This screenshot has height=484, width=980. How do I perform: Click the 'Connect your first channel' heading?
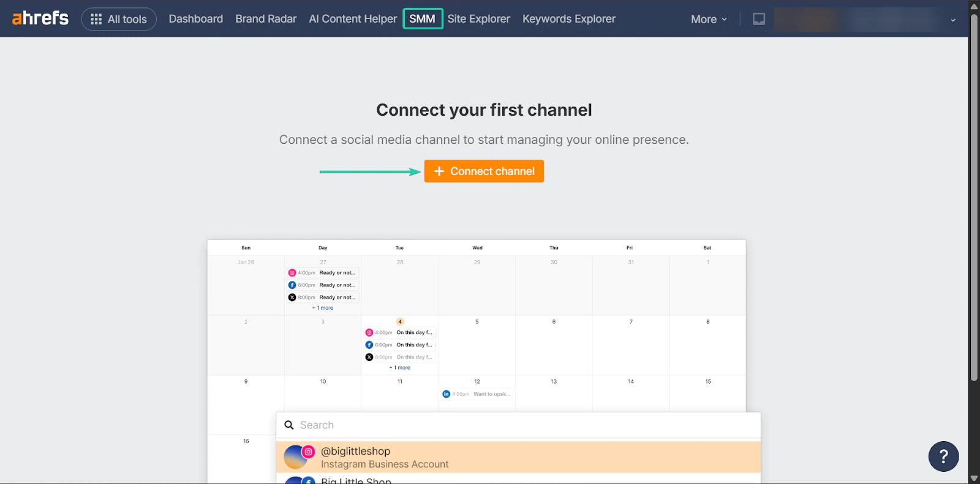pos(484,110)
